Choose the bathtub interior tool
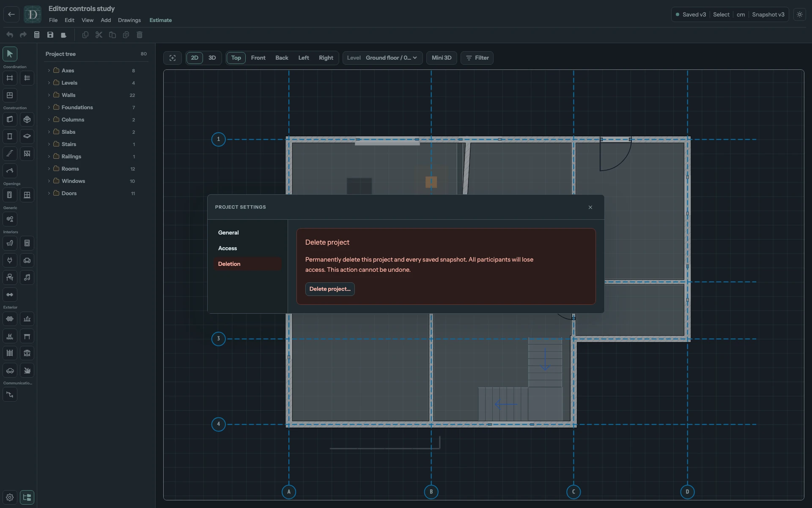The width and height of the screenshot is (812, 508). (10, 243)
